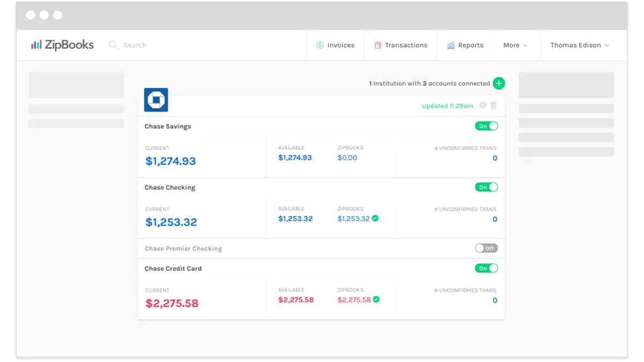Click the Reports chart icon
This screenshot has width=644, height=362.
click(x=451, y=45)
